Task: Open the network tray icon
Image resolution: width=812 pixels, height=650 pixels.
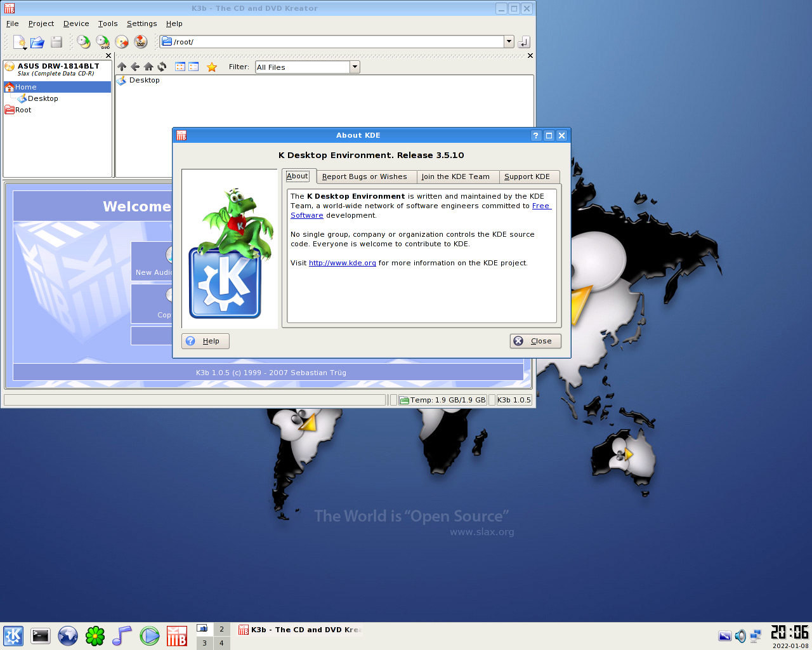Action: click(756, 636)
